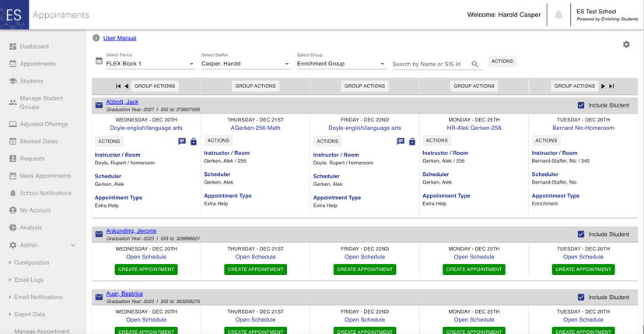Open Actions on Monday Dec 25th appointment

436,140
